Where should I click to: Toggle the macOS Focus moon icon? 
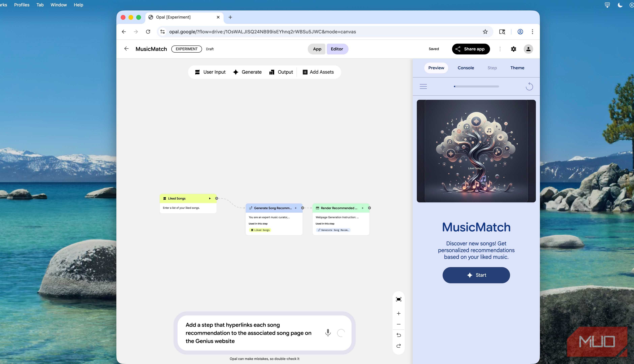tap(620, 5)
